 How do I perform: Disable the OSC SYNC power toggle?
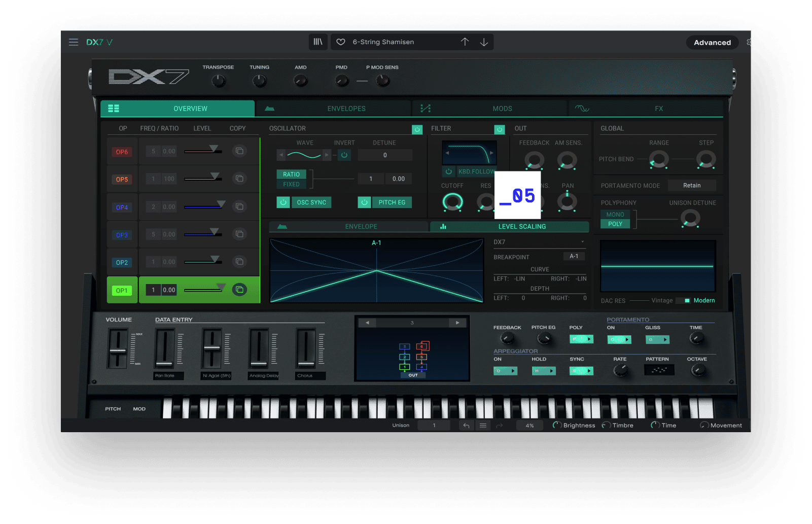pyautogui.click(x=283, y=202)
